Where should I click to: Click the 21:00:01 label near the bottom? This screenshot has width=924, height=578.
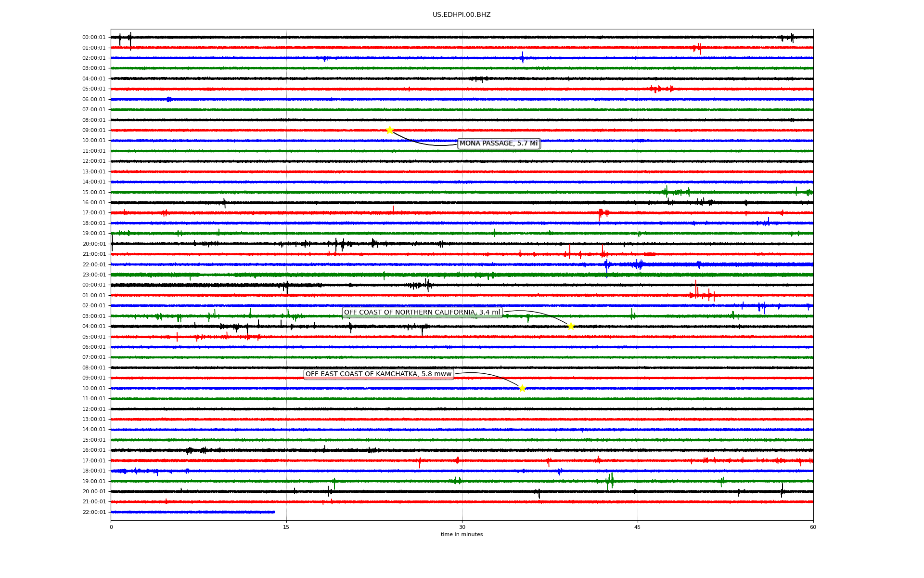click(94, 502)
